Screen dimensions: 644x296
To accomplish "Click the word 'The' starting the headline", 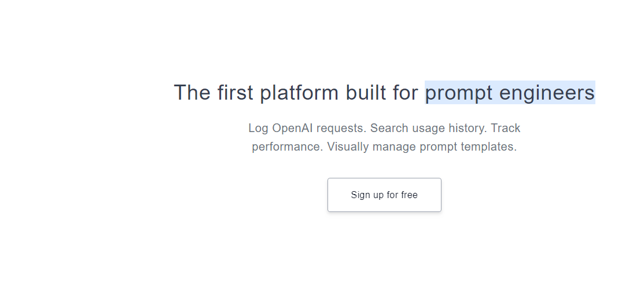I will (192, 92).
